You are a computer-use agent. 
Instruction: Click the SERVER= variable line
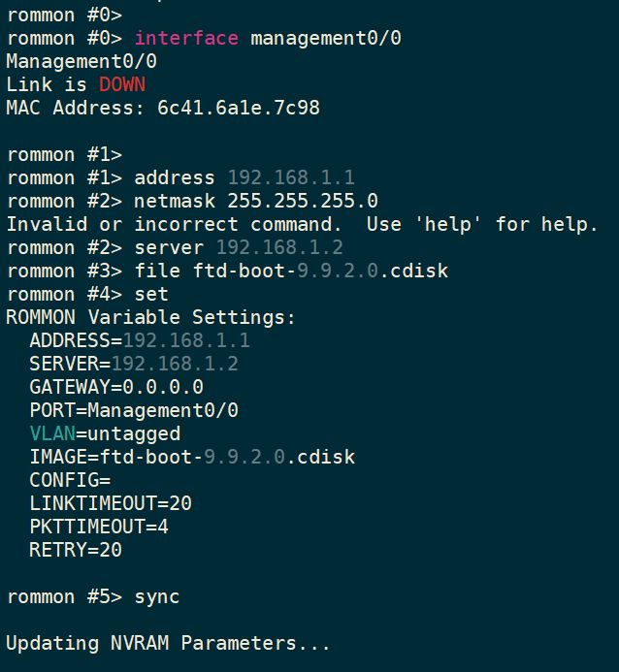pyautogui.click(x=134, y=364)
